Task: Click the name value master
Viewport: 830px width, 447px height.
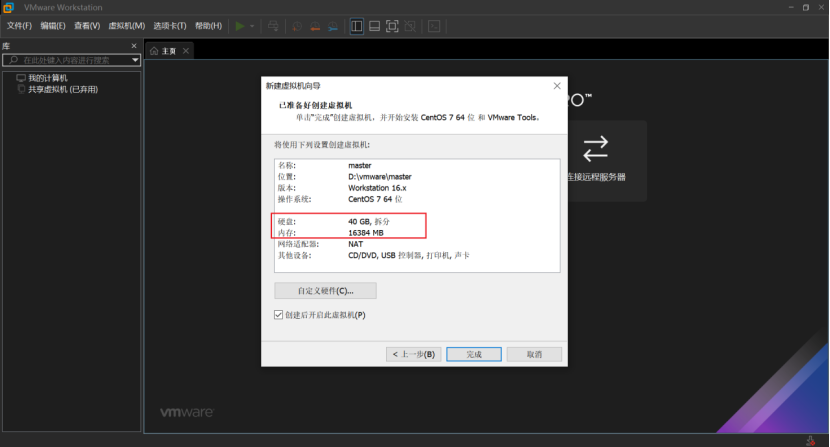Action: (360, 165)
